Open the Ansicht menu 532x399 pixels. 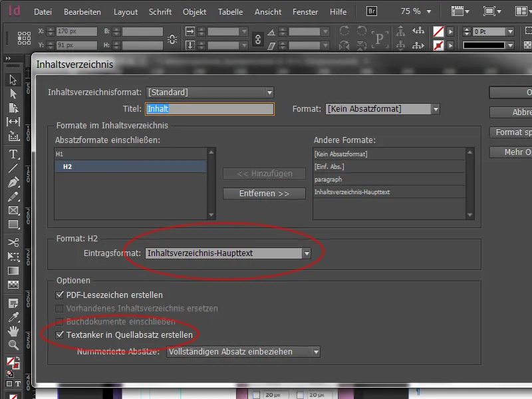tap(268, 12)
